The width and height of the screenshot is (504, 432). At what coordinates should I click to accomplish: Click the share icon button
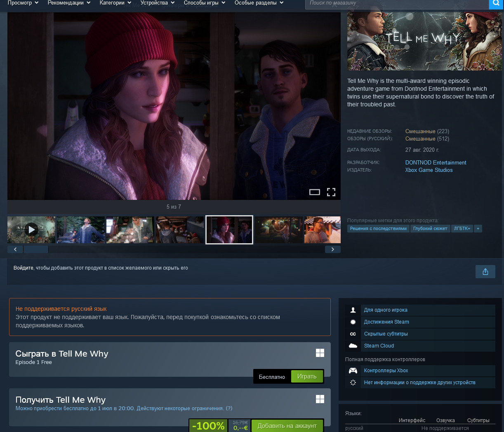485,272
